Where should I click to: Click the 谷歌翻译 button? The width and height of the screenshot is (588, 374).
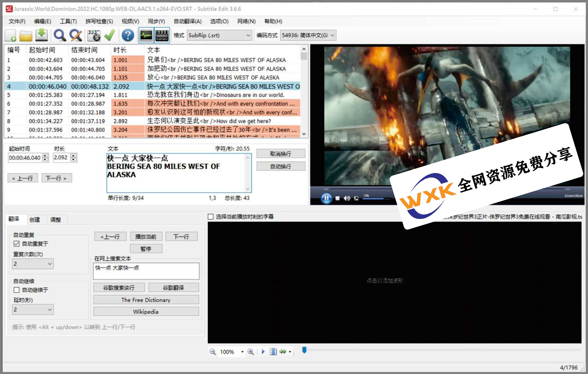pyautogui.click(x=173, y=288)
